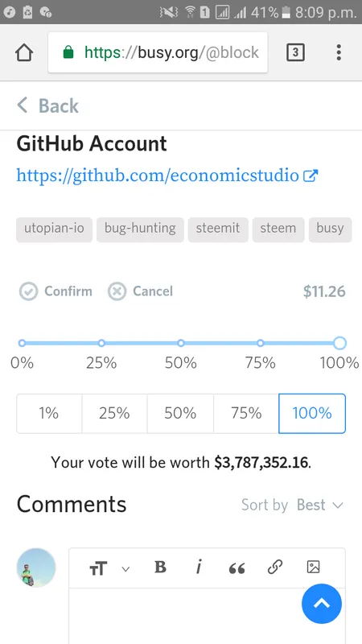Screen dimensions: 362x644
Task: Insert a hyperlink via the link icon
Action: click(x=275, y=568)
